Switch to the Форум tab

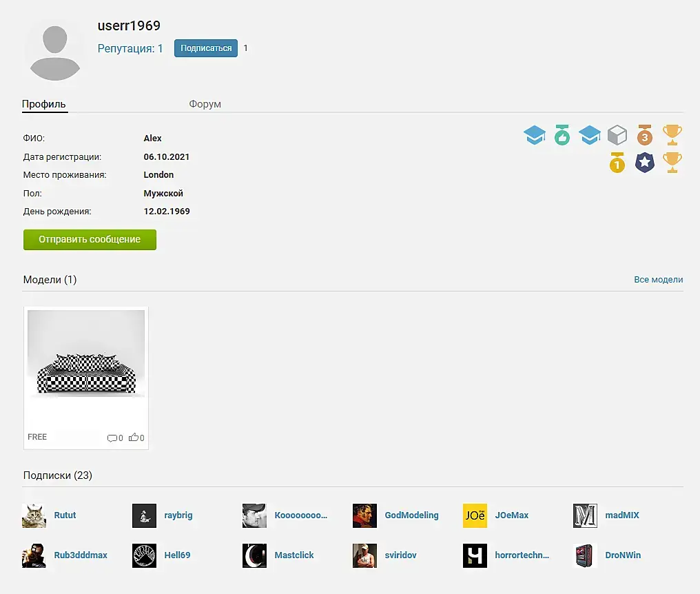tap(205, 104)
